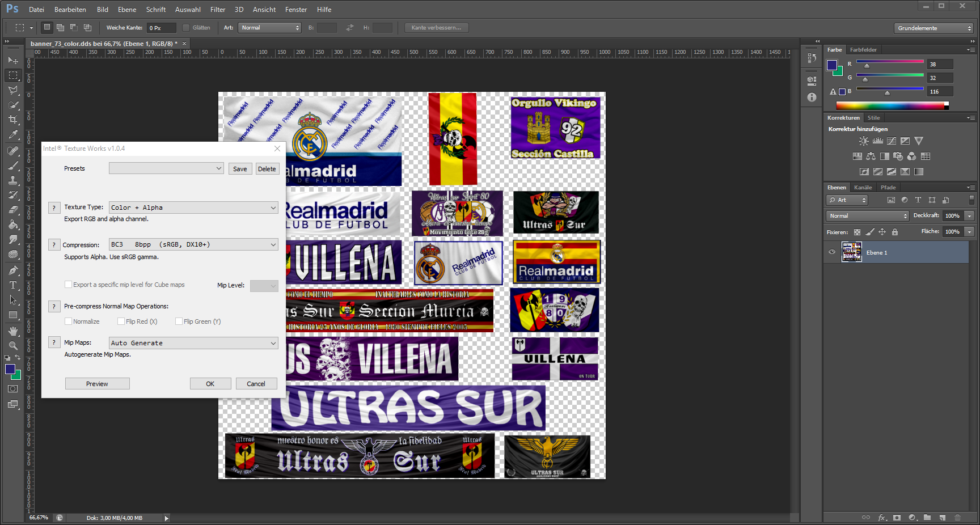Click the R color slider handle
The height and width of the screenshot is (525, 980).
867,66
